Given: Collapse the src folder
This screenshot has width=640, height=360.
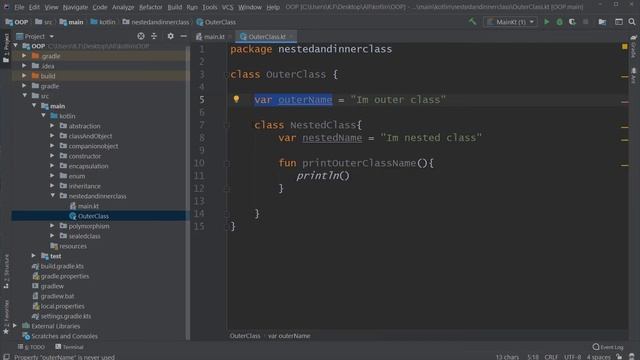Looking at the screenshot, I should 24,96.
